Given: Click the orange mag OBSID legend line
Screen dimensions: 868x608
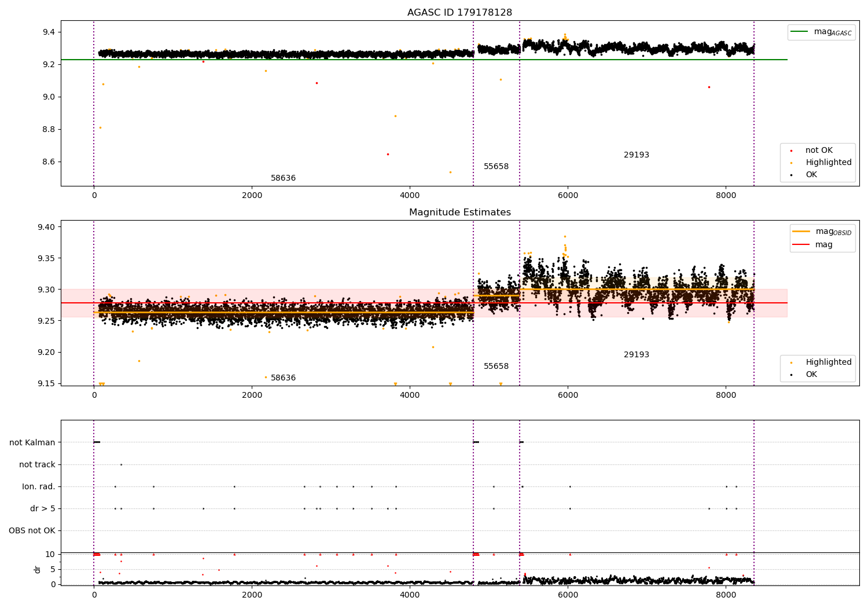Looking at the screenshot, I should tap(801, 232).
